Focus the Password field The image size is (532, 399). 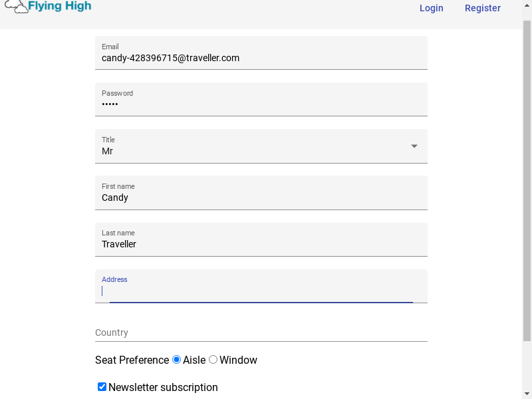[x=261, y=104]
